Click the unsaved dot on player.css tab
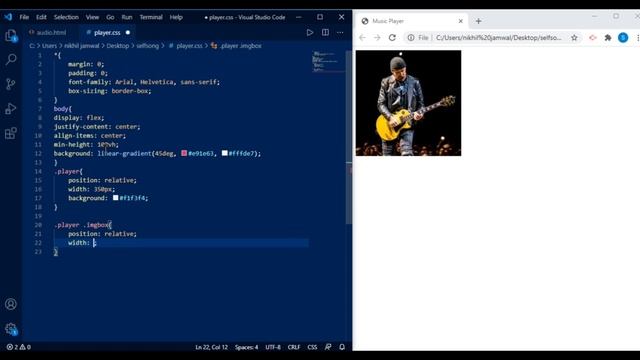The image size is (640, 360). coord(128,32)
